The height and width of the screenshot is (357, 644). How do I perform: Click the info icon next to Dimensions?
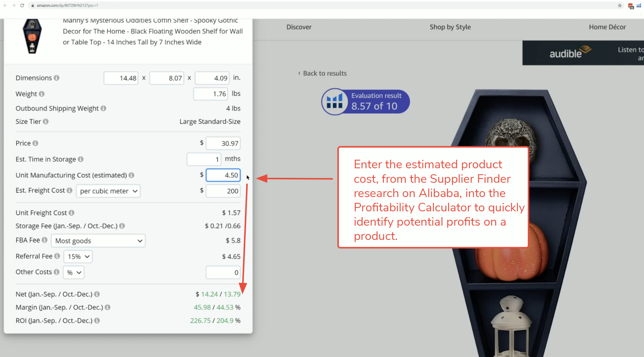coord(57,78)
